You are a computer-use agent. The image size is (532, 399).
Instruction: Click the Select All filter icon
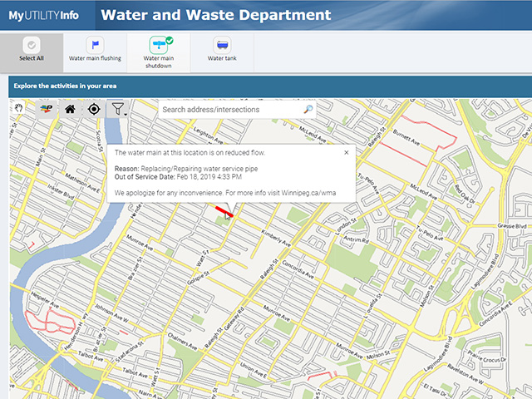(x=32, y=45)
